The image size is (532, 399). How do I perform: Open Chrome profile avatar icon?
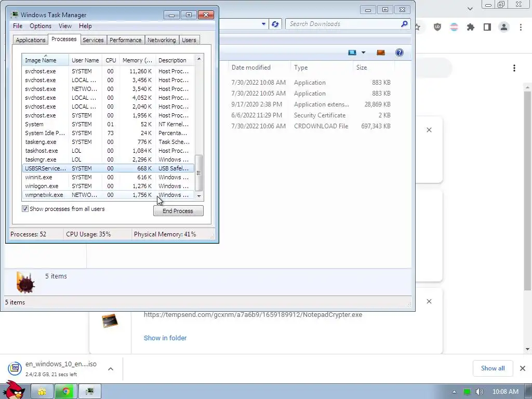click(504, 27)
